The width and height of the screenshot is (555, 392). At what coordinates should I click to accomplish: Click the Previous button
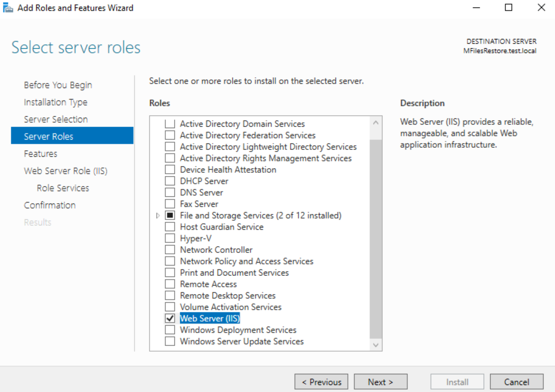pos(321,381)
